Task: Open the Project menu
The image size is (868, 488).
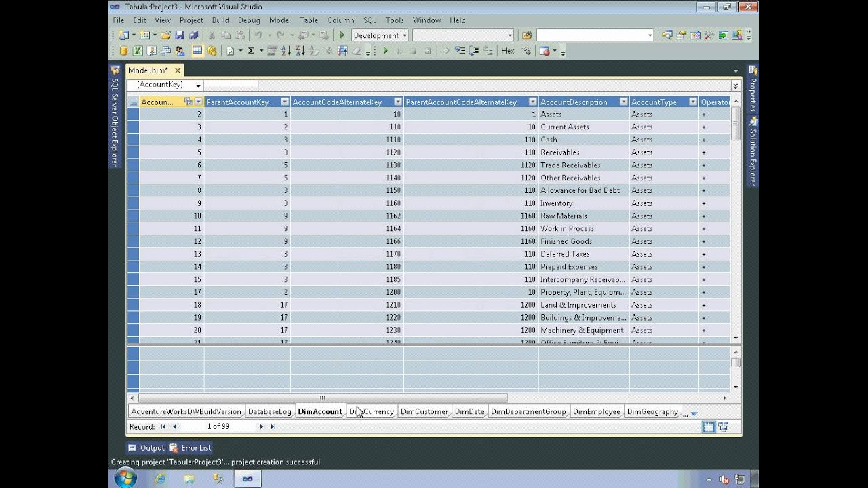Action: (x=191, y=20)
